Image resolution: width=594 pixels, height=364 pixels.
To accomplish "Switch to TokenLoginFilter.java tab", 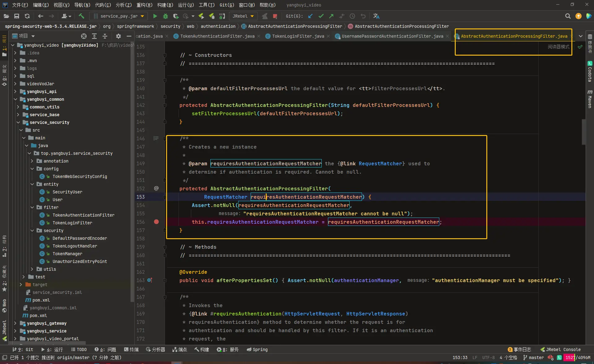I will click(298, 36).
